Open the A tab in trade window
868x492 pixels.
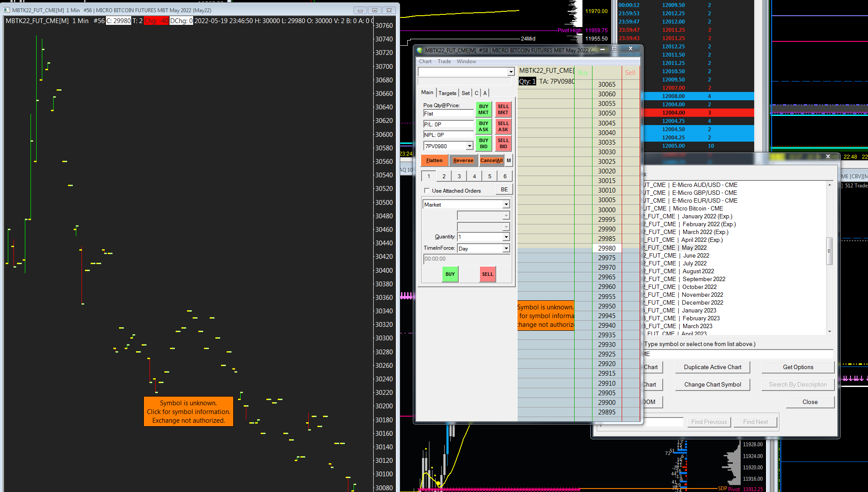pos(485,93)
